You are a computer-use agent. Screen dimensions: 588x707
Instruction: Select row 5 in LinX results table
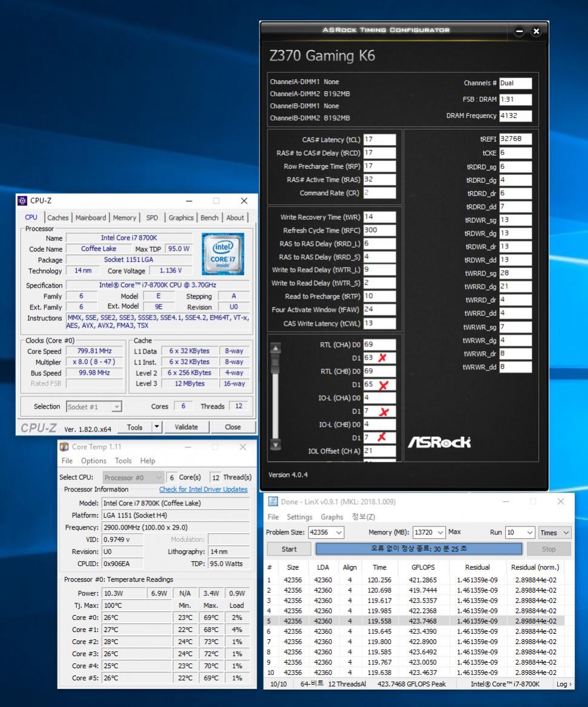click(x=414, y=621)
